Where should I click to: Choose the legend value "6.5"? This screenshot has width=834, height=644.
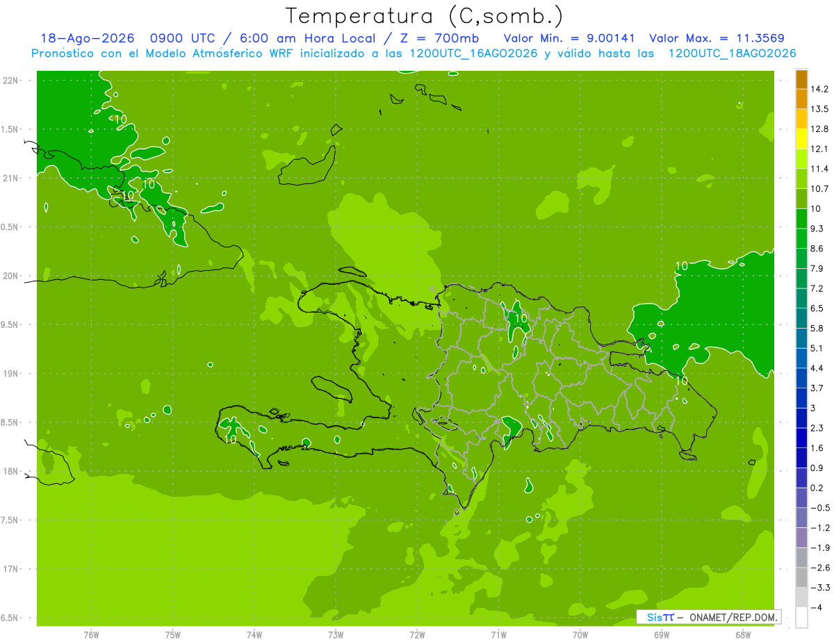pos(817,308)
